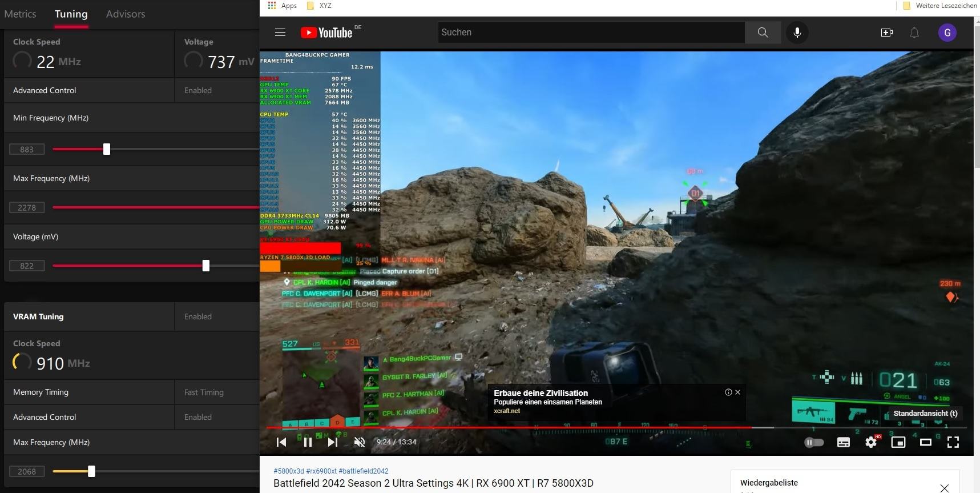Open the #battlefield2042 hashtag link
Viewport: 980px width, 493px height.
pyautogui.click(x=364, y=471)
